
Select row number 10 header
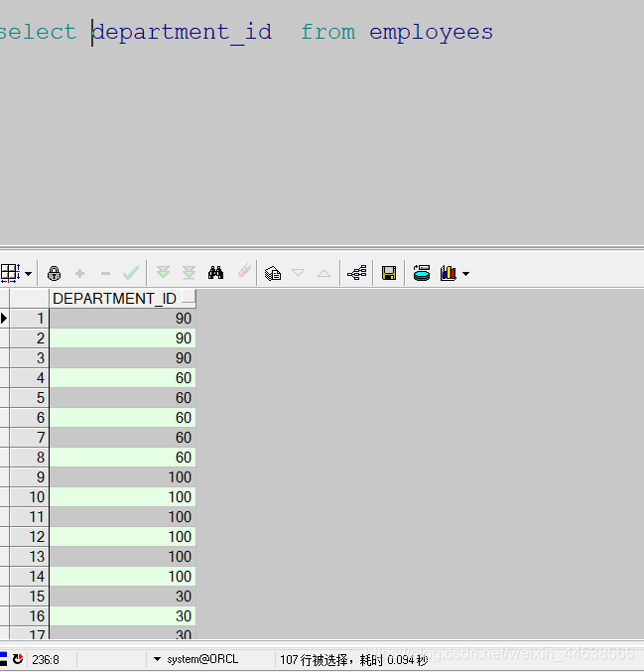(30, 497)
